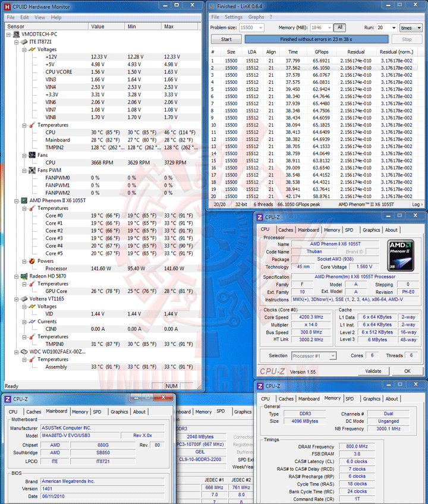
Task: Click the Volterra VT1165 chip icon
Action: [24, 299]
